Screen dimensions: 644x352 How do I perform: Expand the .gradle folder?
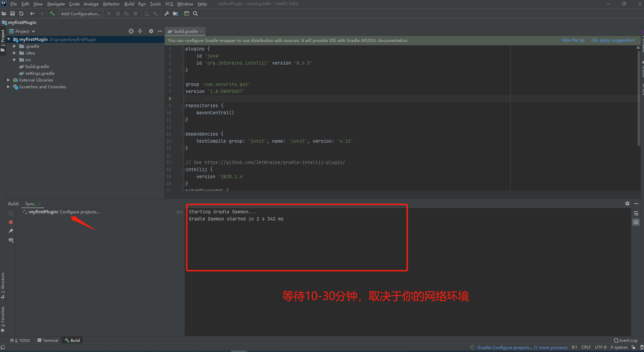[x=15, y=46]
